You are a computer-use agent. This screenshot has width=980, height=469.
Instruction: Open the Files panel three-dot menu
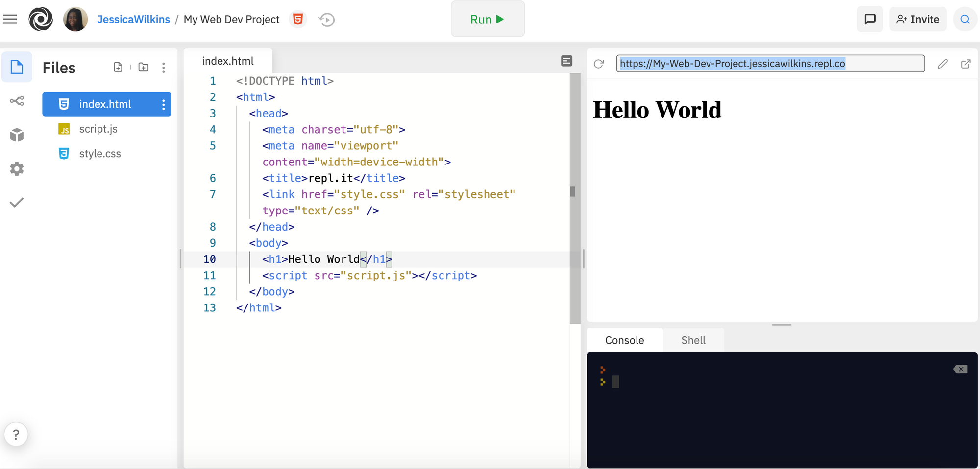tap(163, 68)
